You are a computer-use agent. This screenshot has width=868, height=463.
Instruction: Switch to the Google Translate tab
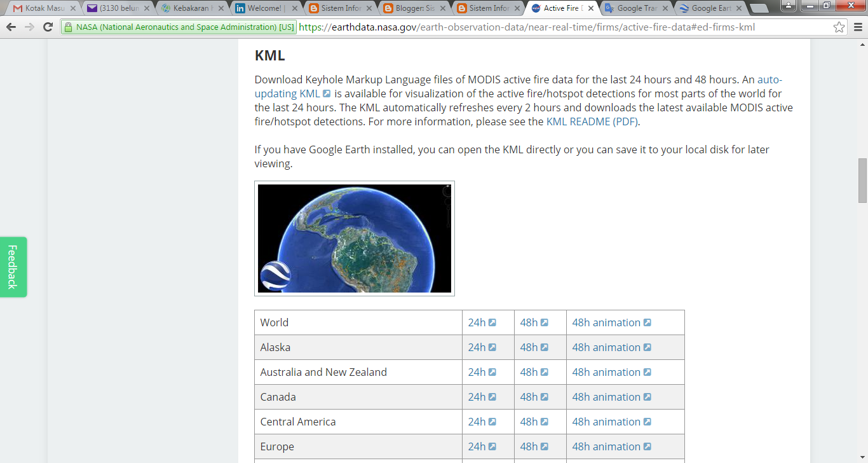[635, 9]
